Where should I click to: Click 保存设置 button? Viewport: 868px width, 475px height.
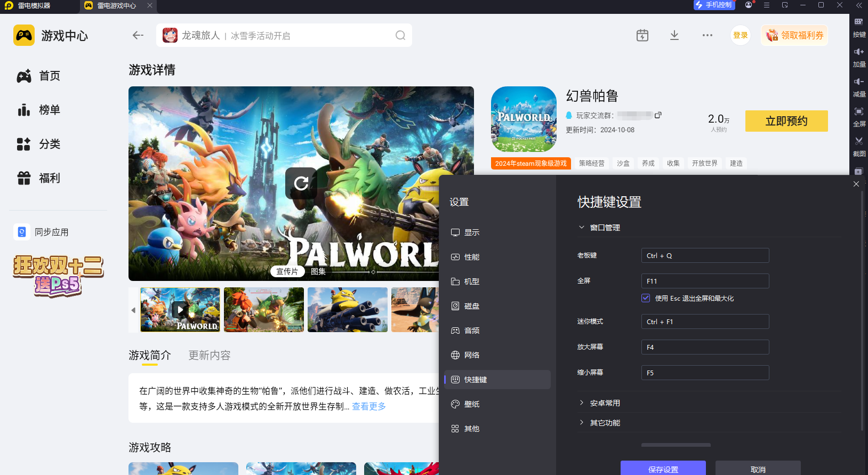pyautogui.click(x=663, y=468)
